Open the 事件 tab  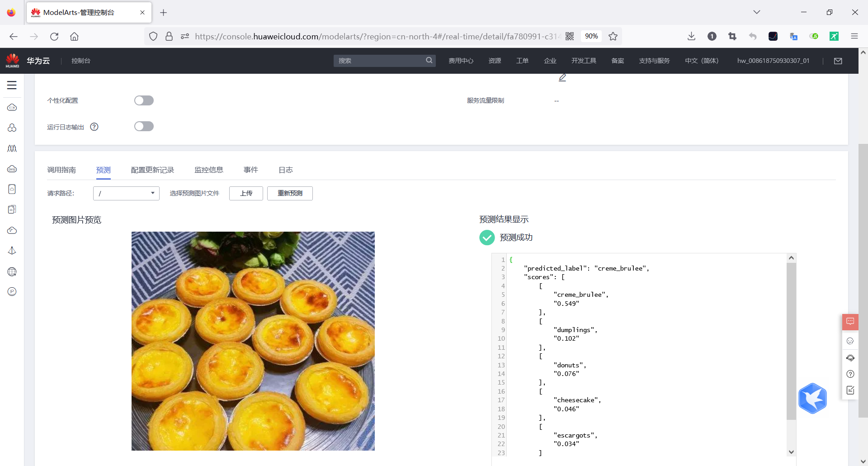(251, 170)
